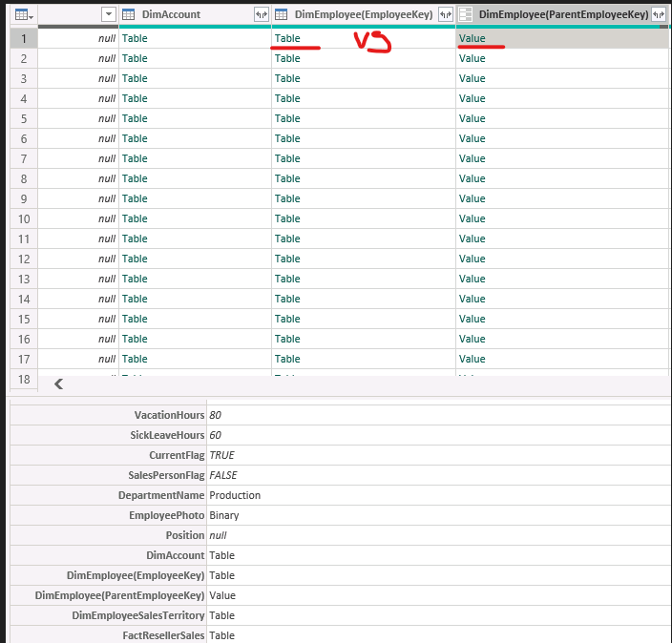
Task: Open the DimAccount Table link in row 1
Action: (135, 38)
